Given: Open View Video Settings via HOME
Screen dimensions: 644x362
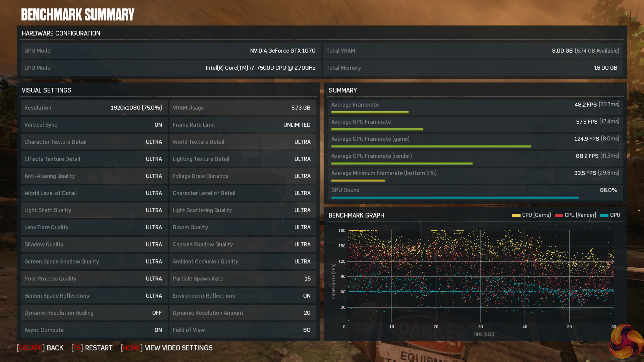Looking at the screenshot, I should pyautogui.click(x=167, y=348).
